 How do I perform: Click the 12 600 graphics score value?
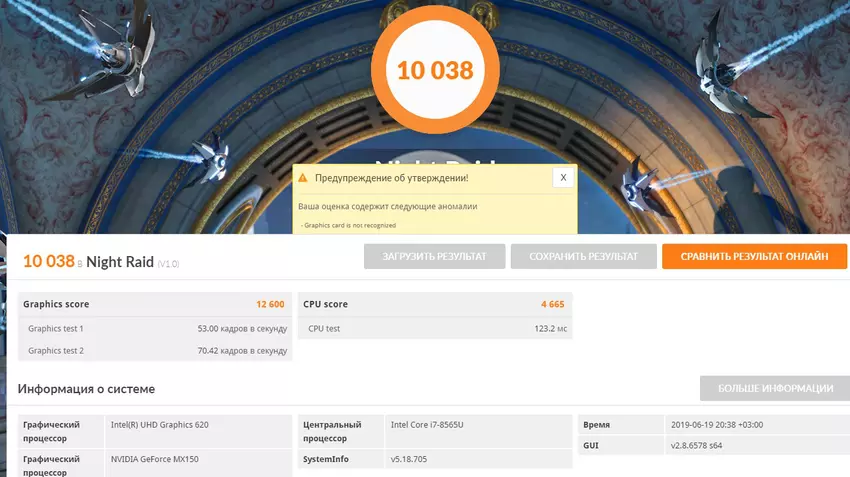click(x=270, y=304)
